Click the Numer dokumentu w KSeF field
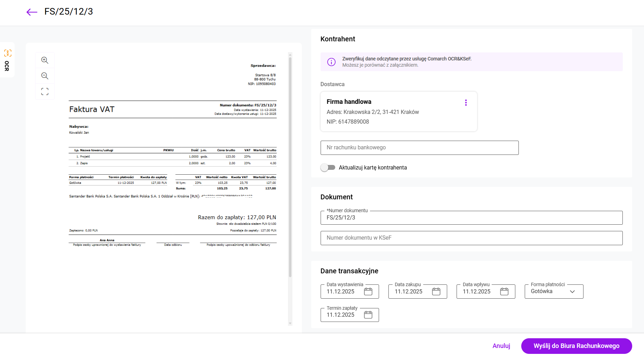 471,238
